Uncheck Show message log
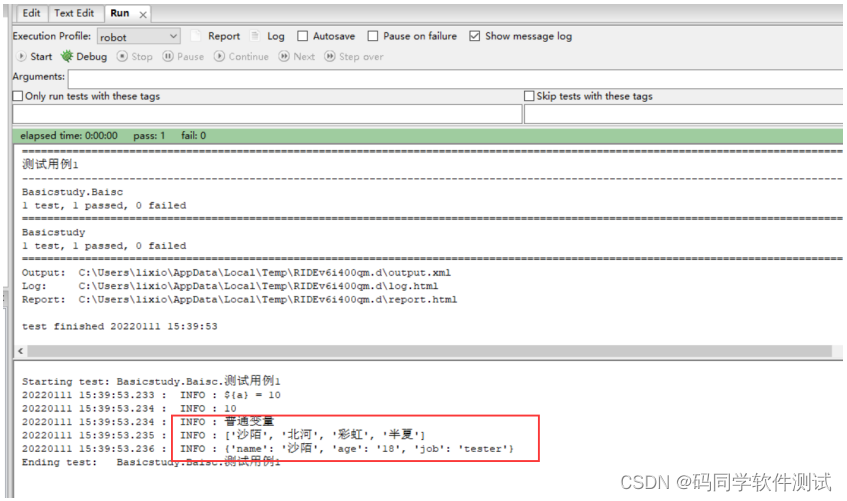This screenshot has width=847, height=501. coord(474,36)
